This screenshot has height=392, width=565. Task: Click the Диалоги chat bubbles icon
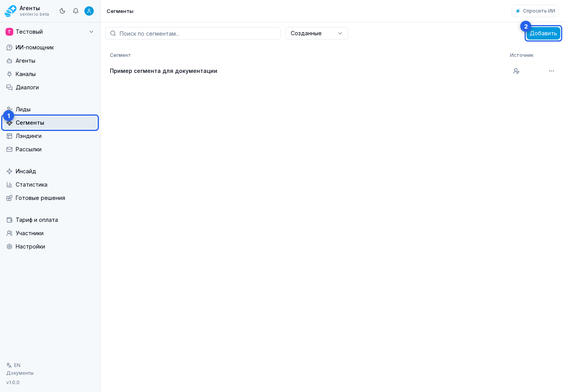pos(9,87)
